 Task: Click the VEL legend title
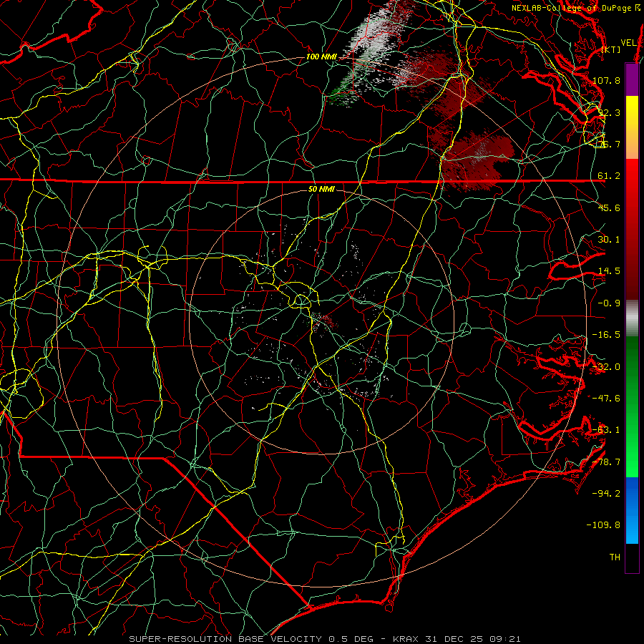click(628, 43)
